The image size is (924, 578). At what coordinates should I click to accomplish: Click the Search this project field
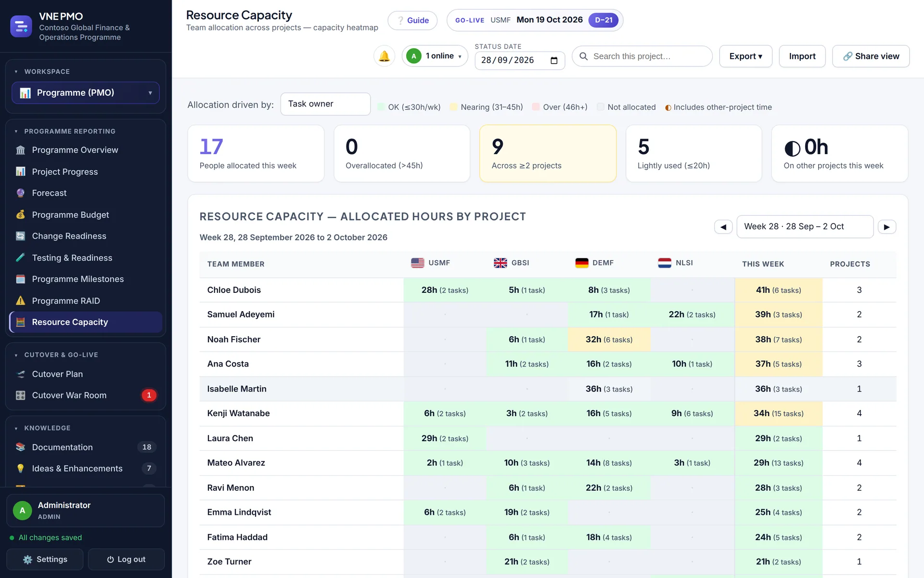642,56
